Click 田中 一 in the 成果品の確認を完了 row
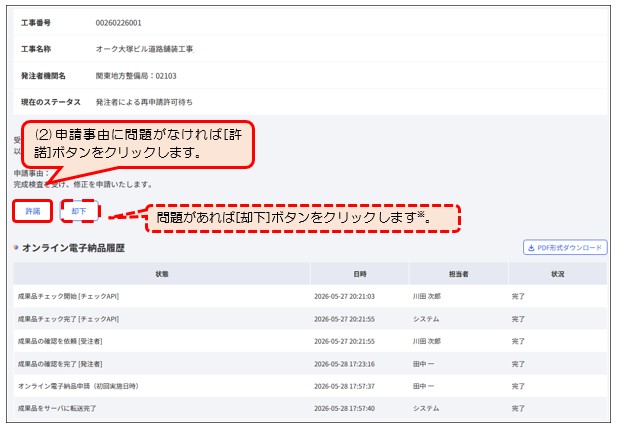 click(x=423, y=364)
